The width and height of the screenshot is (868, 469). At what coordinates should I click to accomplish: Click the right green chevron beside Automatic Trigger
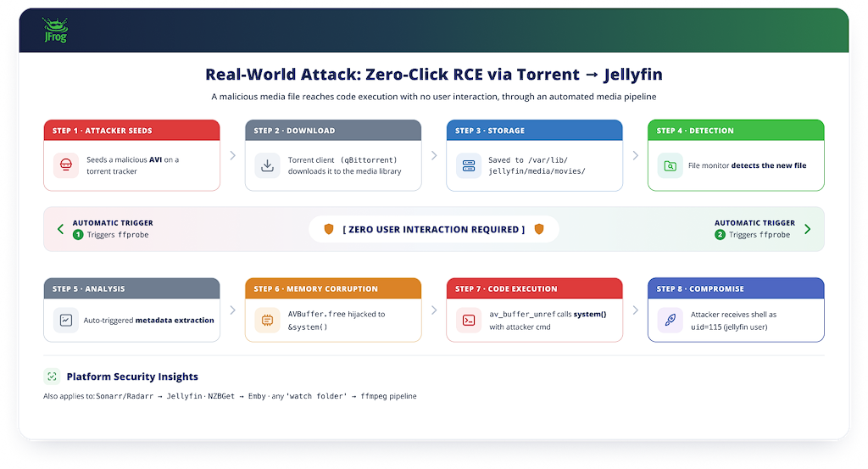click(x=808, y=229)
